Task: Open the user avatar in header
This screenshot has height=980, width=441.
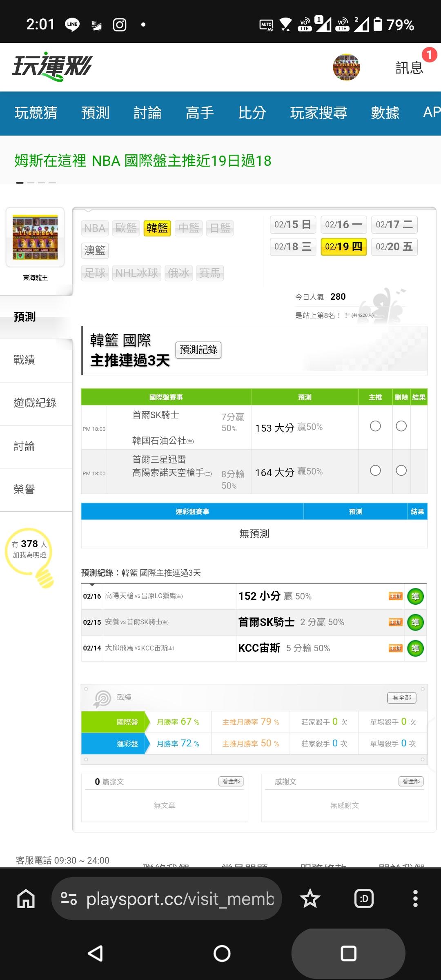Action: point(346,67)
